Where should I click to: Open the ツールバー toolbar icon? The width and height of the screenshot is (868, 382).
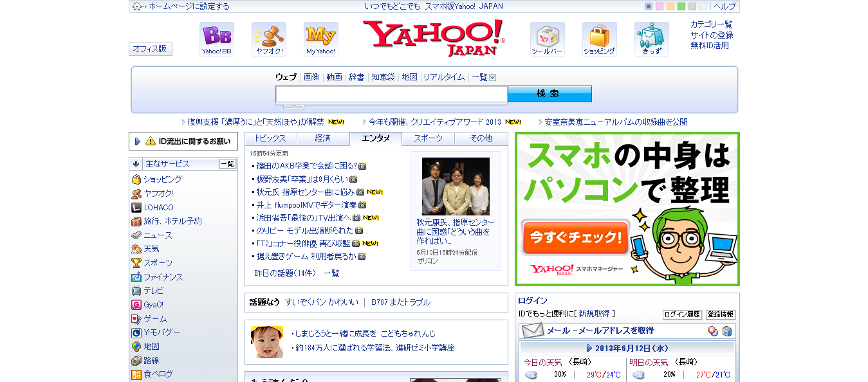pyautogui.click(x=548, y=39)
